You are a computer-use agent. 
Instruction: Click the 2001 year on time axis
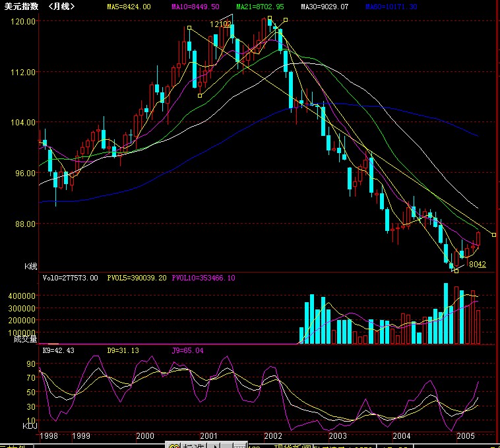coord(209,436)
